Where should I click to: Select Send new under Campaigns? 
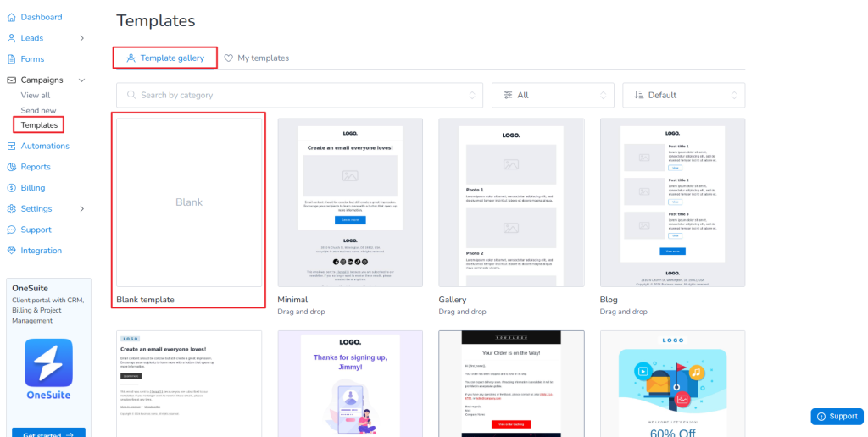[39, 110]
